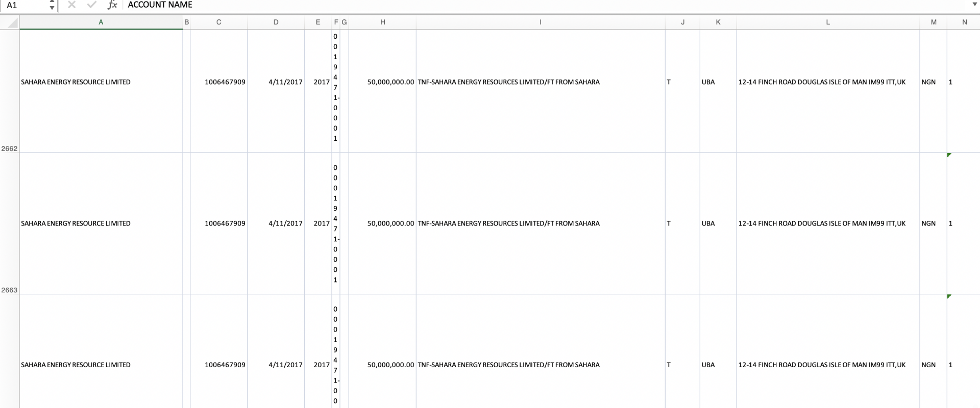The height and width of the screenshot is (408, 980).
Task: Select column I header
Action: tap(541, 22)
